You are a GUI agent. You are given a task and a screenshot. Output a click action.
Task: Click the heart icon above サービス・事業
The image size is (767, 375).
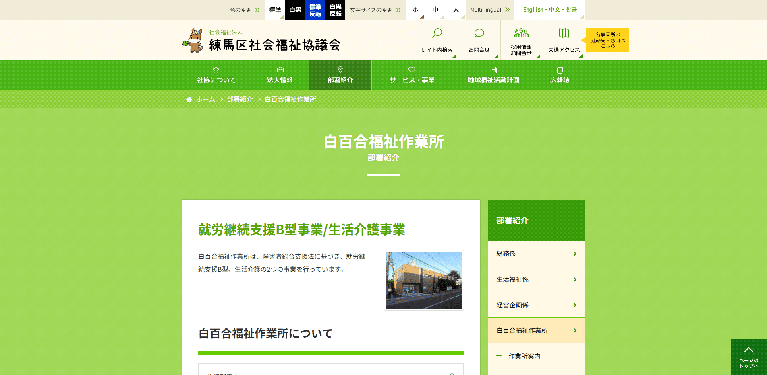(x=412, y=69)
